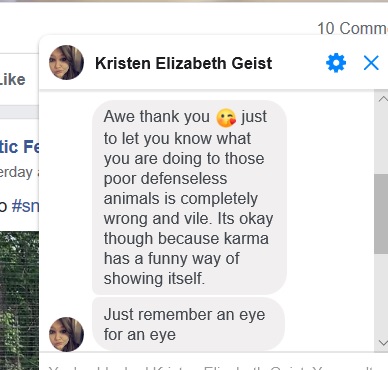Screen dimensions: 388x370
Task: Click the Like button on the post
Action: click(x=12, y=80)
